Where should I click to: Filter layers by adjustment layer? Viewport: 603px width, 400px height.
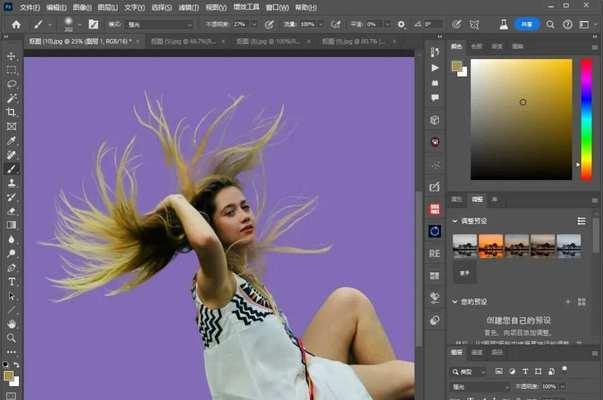point(512,371)
